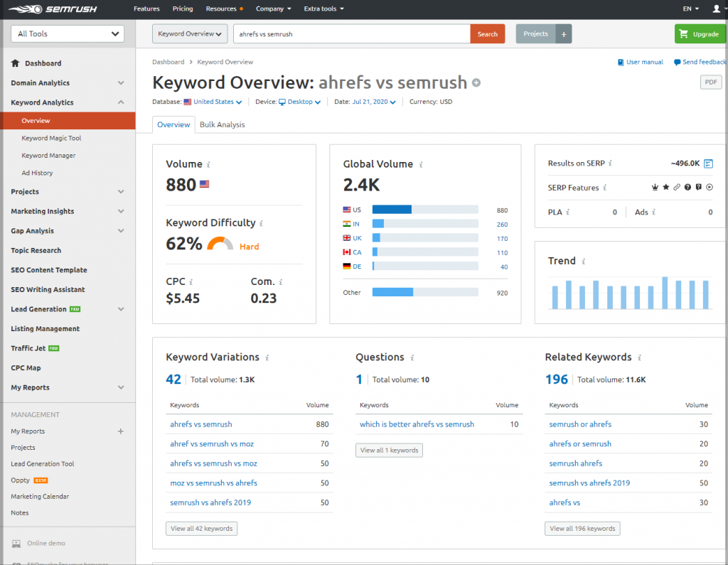Open 'which is better ahrefs vs semrush' question
The image size is (728, 565).
point(417,424)
